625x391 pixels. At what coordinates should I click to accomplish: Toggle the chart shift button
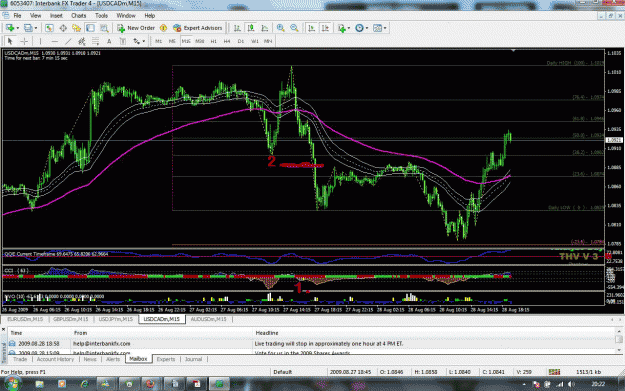(325, 28)
